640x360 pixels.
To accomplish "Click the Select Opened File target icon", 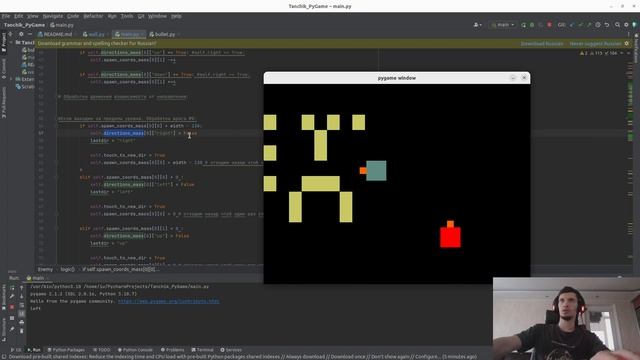I will 11,34.
